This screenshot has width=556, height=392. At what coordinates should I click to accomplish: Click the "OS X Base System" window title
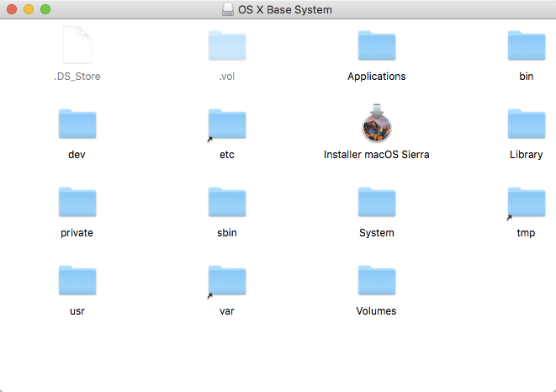(x=285, y=9)
